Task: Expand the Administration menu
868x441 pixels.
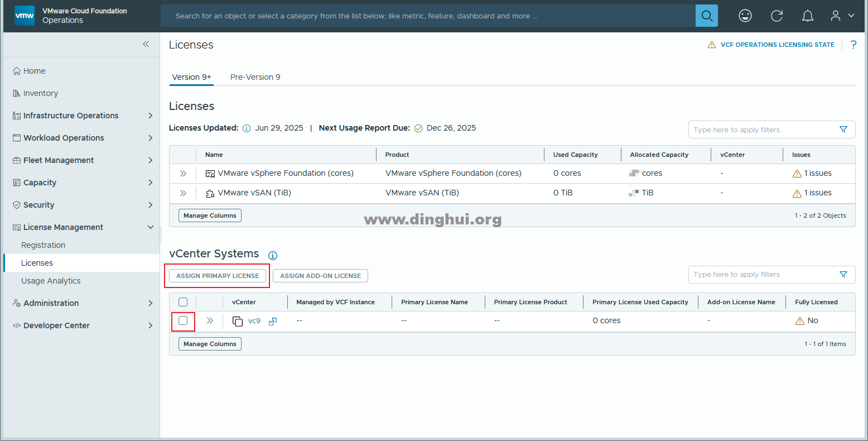Action: click(x=150, y=303)
